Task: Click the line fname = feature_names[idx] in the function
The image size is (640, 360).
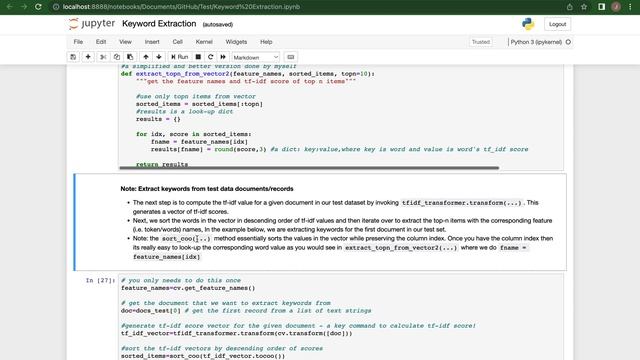Action: [x=199, y=142]
